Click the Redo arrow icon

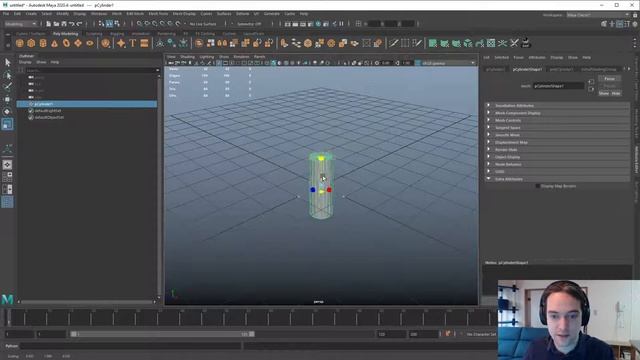(79, 24)
